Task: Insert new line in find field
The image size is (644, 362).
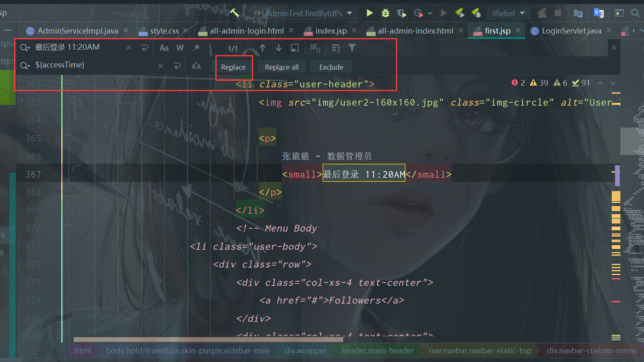Action: pos(145,48)
